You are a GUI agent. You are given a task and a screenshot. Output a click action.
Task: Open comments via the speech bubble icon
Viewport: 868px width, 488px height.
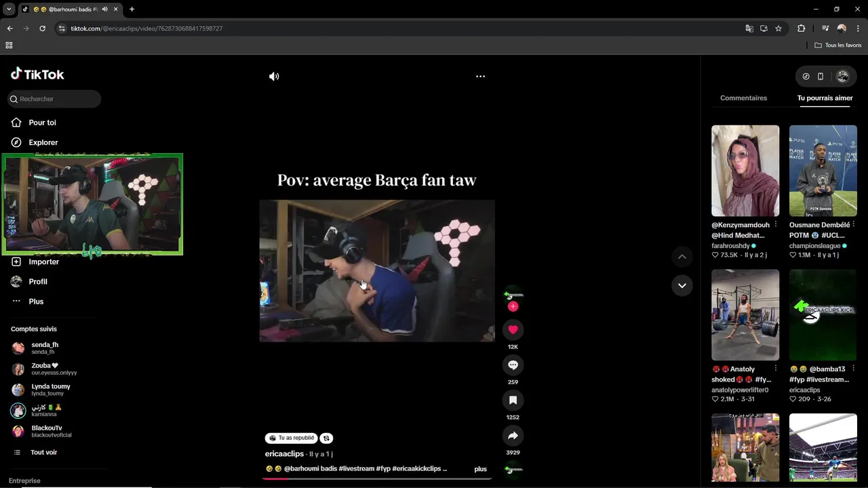coord(513,365)
